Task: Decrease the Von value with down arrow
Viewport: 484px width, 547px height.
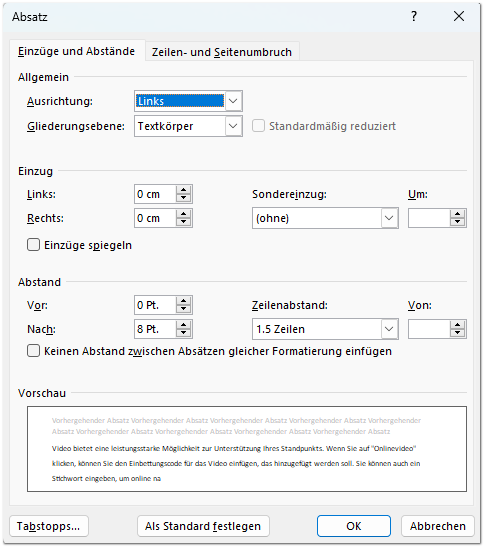Action: coord(457,333)
